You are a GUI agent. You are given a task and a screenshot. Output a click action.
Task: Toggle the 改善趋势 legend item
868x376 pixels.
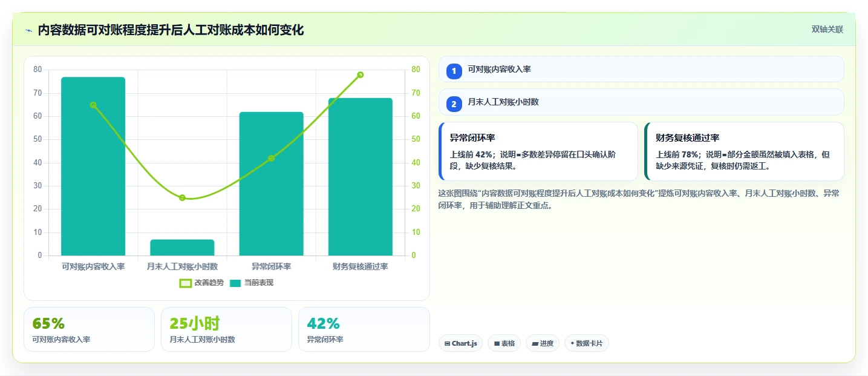pos(202,283)
